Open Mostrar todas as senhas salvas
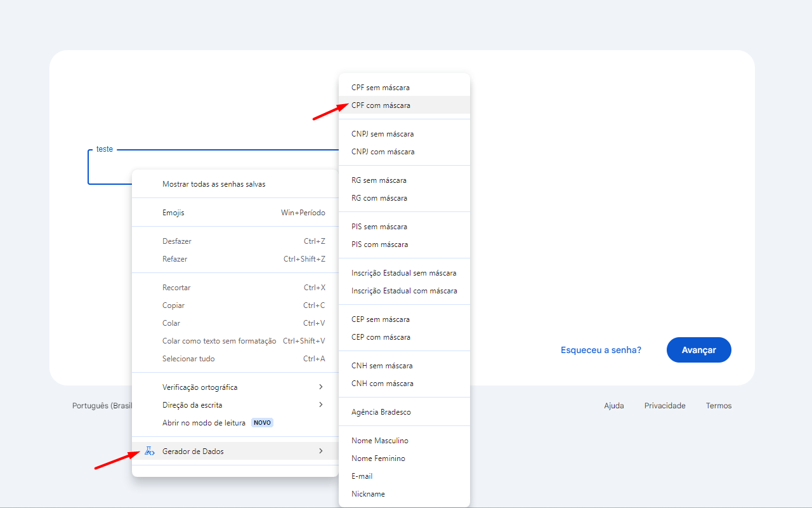This screenshot has width=812, height=508. point(235,184)
